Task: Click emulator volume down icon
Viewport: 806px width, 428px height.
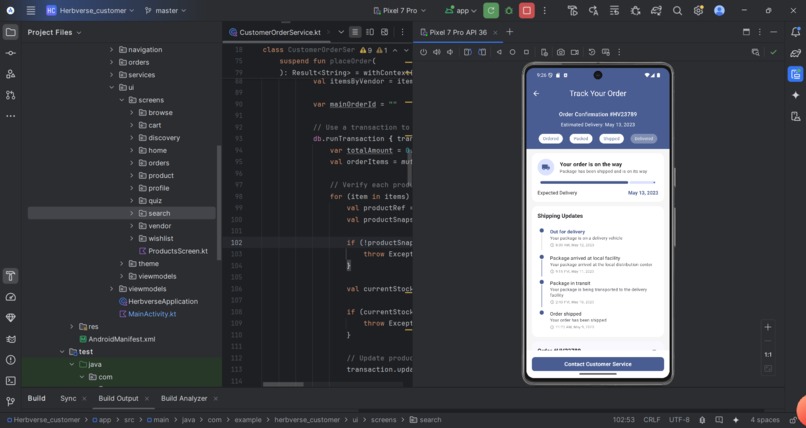Action: click(x=450, y=52)
